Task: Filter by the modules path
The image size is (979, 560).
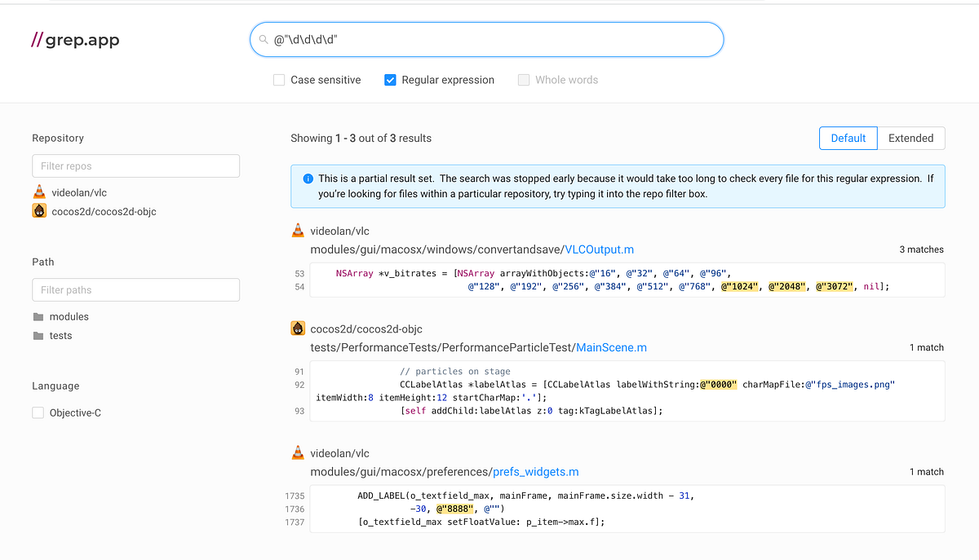Action: tap(69, 316)
